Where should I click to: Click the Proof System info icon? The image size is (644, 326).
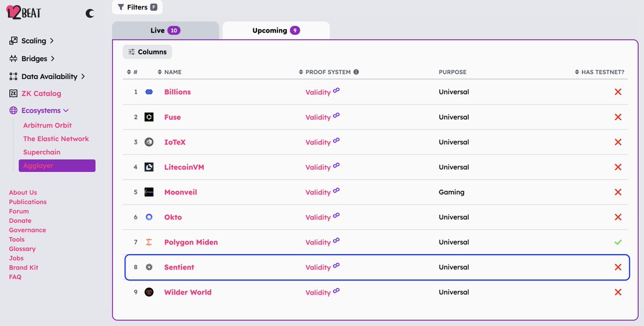(x=356, y=72)
